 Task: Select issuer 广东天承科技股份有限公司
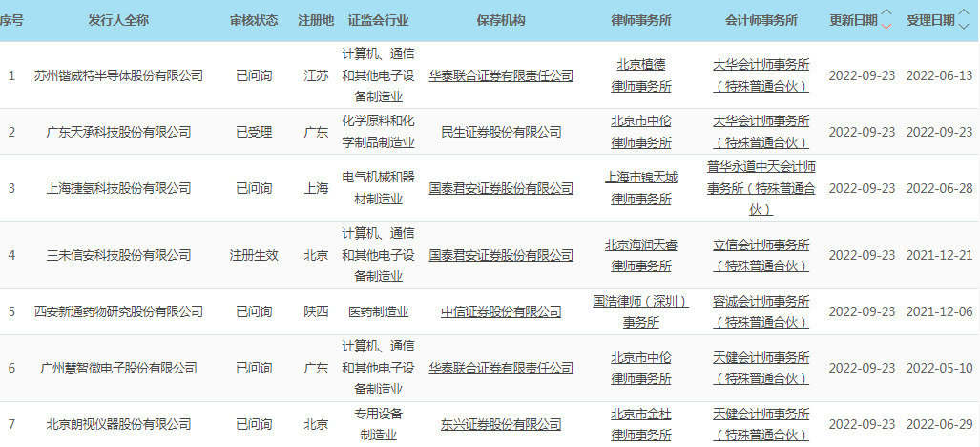(118, 133)
